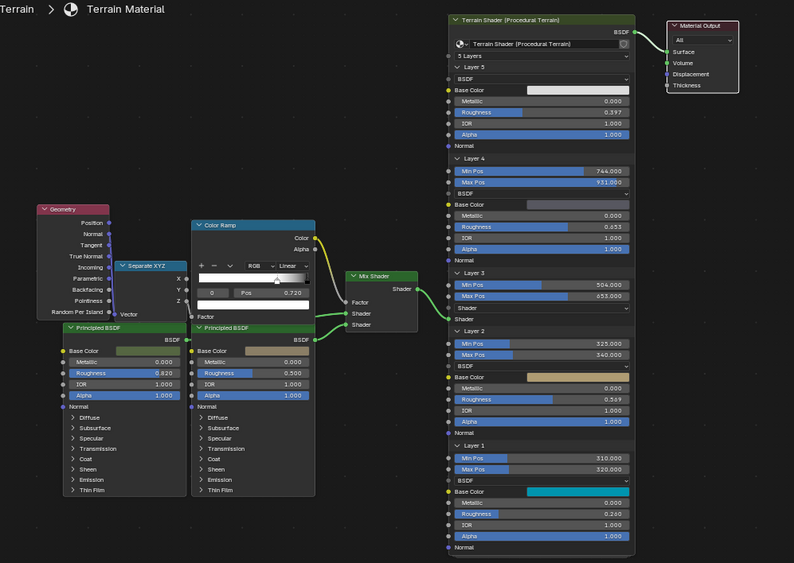Open the All target dropdown in Material Output
This screenshot has width=794, height=563.
[x=703, y=40]
